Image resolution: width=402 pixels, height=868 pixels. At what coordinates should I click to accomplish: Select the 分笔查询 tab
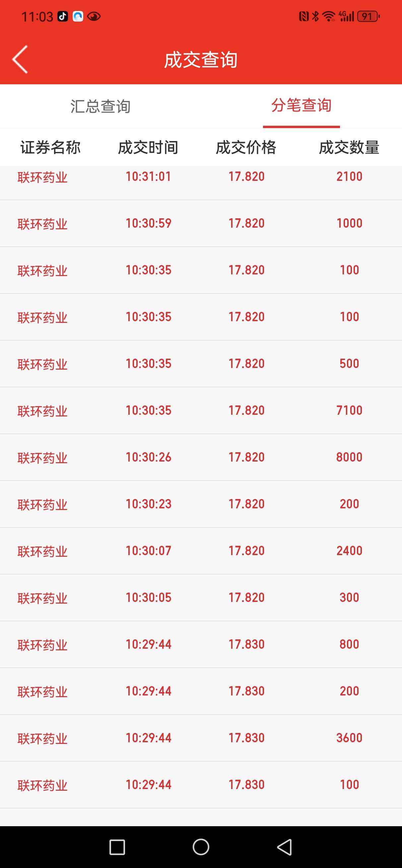pyautogui.click(x=301, y=106)
